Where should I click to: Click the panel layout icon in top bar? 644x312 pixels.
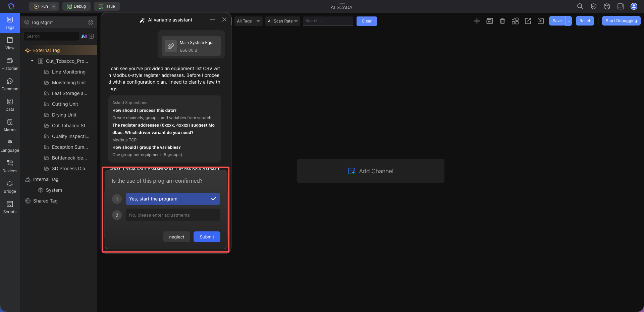pos(620,6)
